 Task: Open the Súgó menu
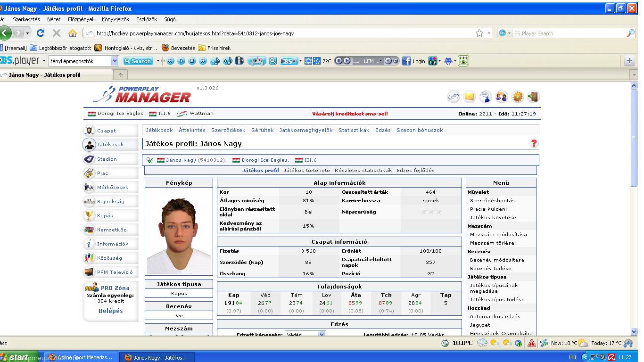(170, 19)
